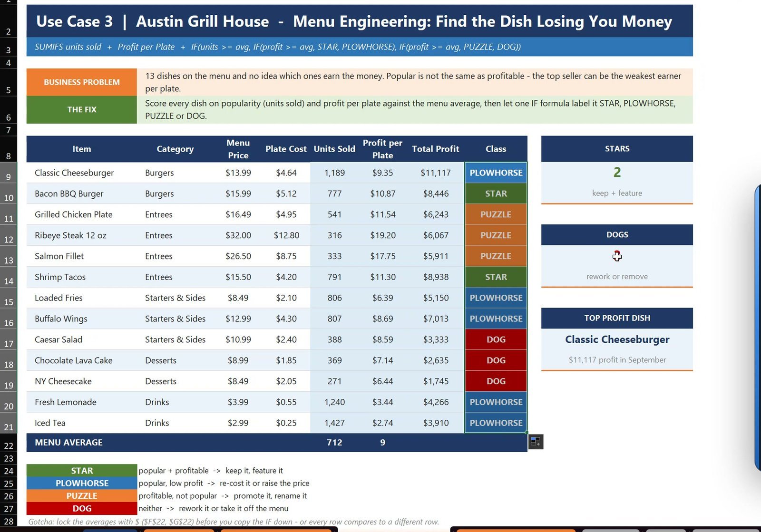Select the Fresh Lemonade item cell
This screenshot has height=532, width=761.
tap(82, 402)
